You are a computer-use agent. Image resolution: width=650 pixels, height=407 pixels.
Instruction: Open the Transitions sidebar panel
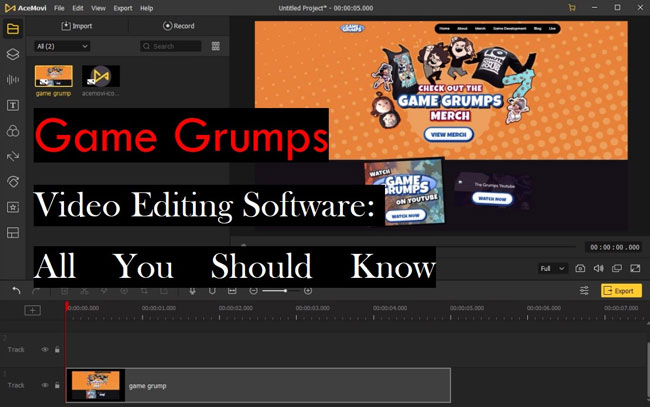tap(13, 156)
